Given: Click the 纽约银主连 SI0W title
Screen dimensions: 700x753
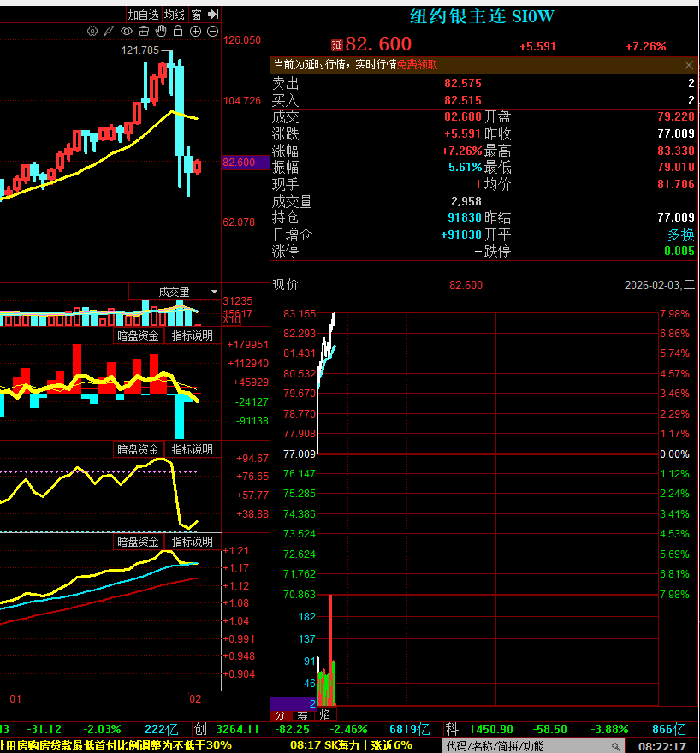Looking at the screenshot, I should click(482, 16).
